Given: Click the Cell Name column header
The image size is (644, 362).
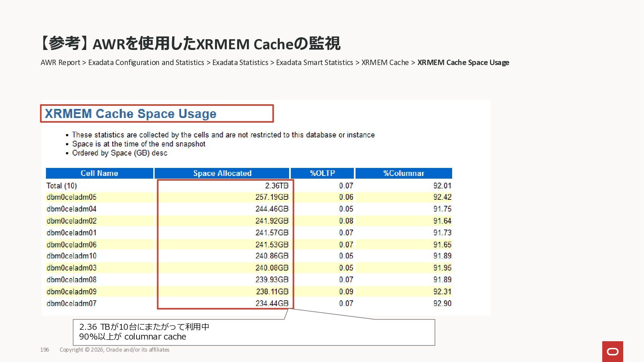Looking at the screenshot, I should click(x=99, y=173).
